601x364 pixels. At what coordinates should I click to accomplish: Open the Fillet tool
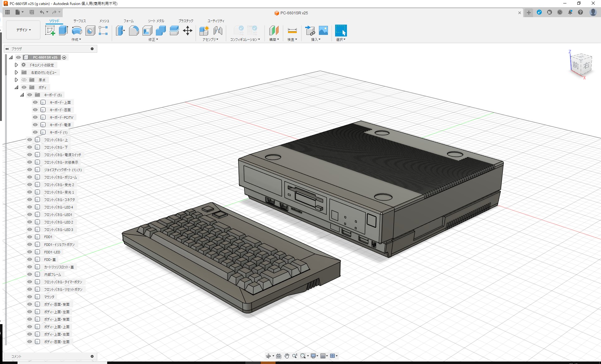[134, 31]
